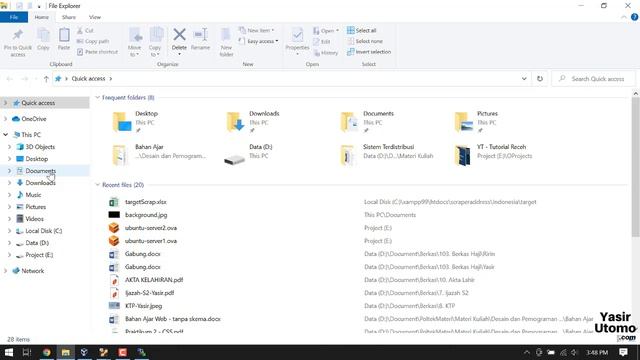Select the KTP-Yasir.jpeg file
Image resolution: width=640 pixels, height=360 pixels.
143,306
